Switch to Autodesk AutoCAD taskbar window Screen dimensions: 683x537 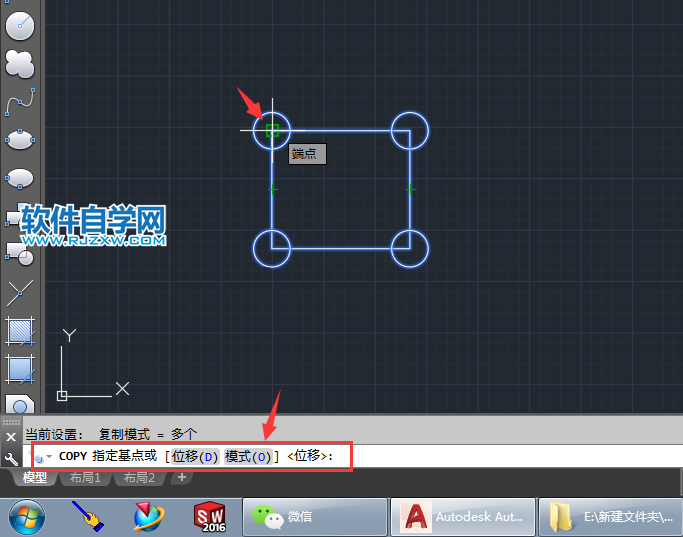coord(463,517)
